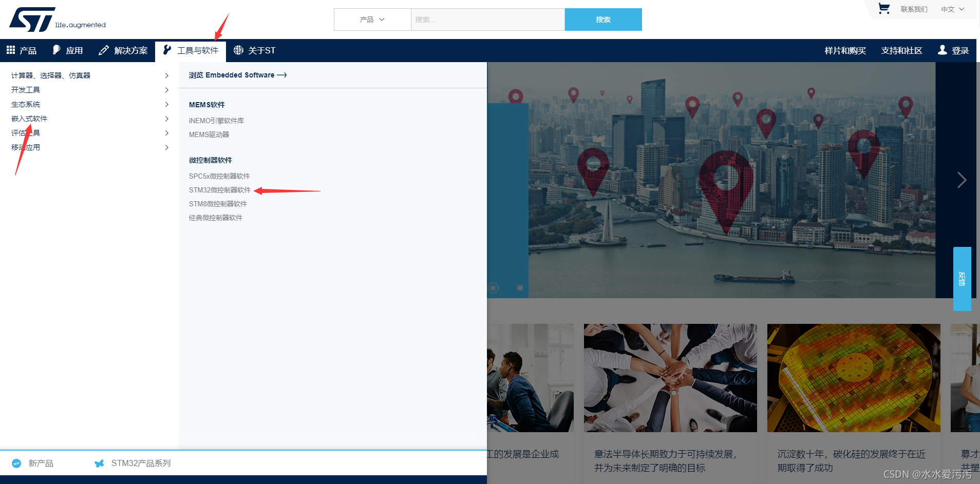
Task: Open the man at desk thumbnail
Action: pyautogui.click(x=531, y=378)
